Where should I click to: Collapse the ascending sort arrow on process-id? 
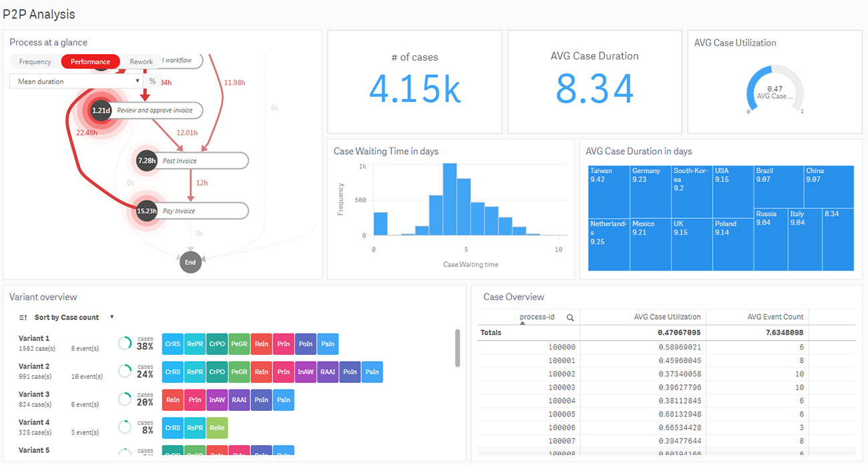[523, 324]
